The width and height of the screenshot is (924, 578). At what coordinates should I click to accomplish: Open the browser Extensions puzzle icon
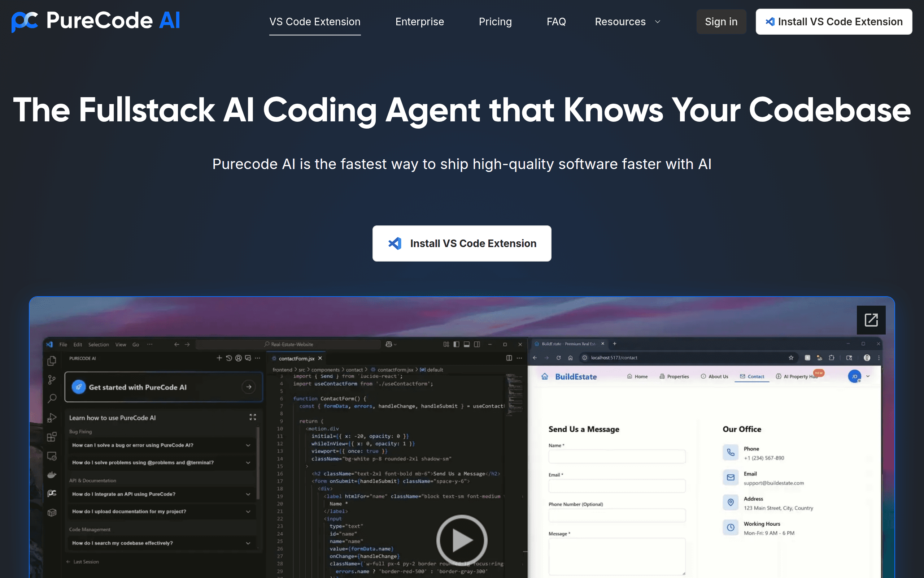coord(831,358)
